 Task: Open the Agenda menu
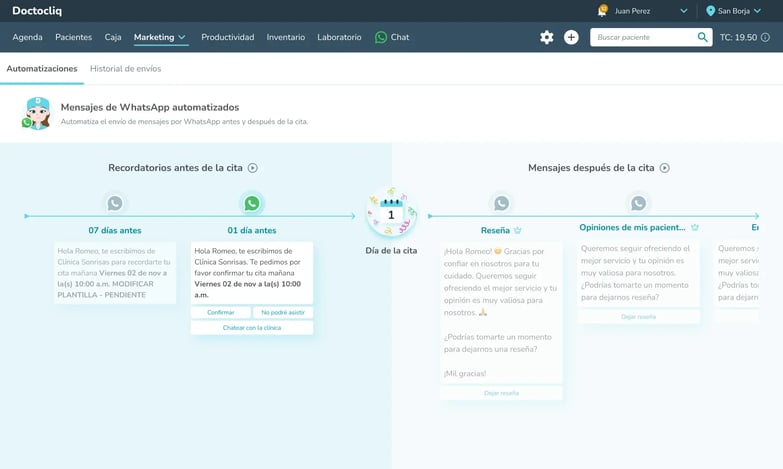tap(27, 37)
